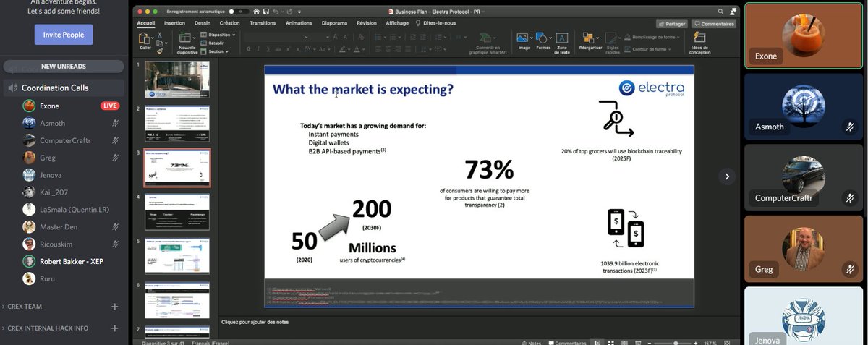Click the Bold G formatting icon
The image size is (868, 345).
pyautogui.click(x=248, y=49)
